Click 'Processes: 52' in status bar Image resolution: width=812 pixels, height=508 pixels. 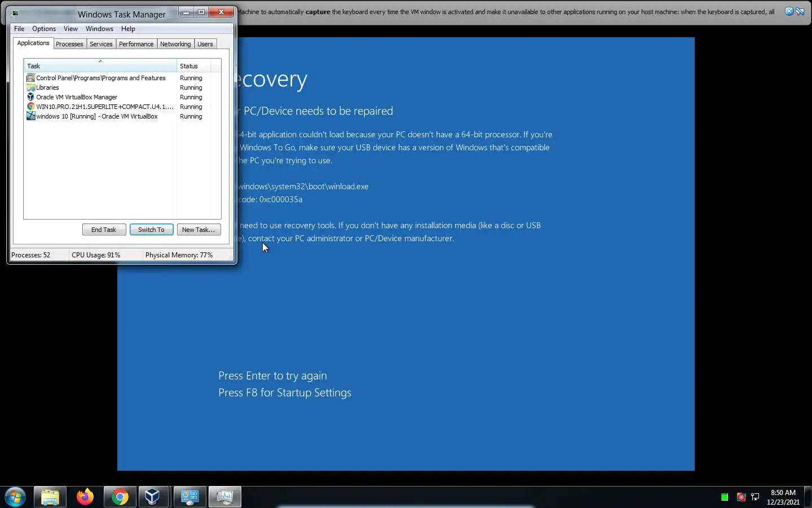click(x=31, y=255)
